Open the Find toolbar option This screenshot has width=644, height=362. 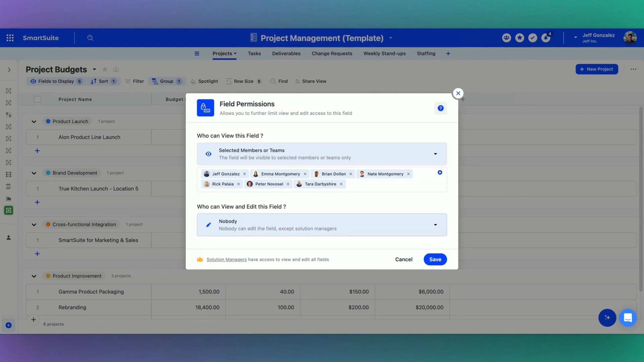tap(279, 81)
